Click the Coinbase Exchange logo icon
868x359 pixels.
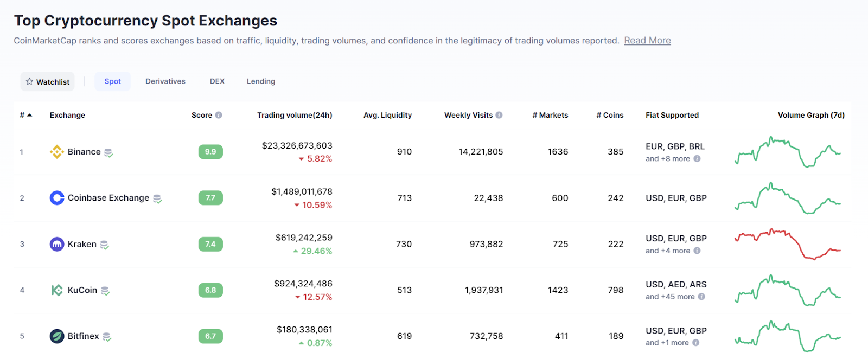click(56, 198)
